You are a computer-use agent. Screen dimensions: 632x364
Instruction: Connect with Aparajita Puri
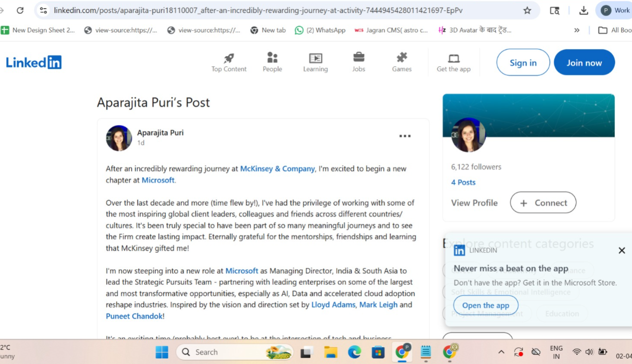point(543,203)
